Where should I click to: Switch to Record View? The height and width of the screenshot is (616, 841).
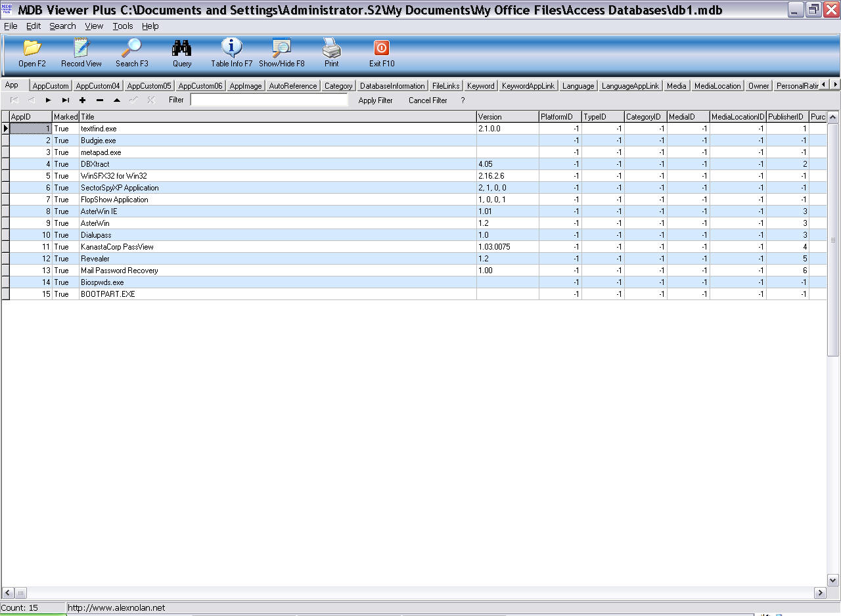tap(81, 53)
